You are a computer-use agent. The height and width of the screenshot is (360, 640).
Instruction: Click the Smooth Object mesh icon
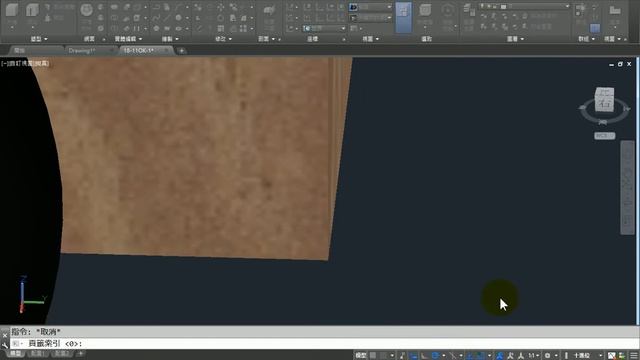[86, 9]
